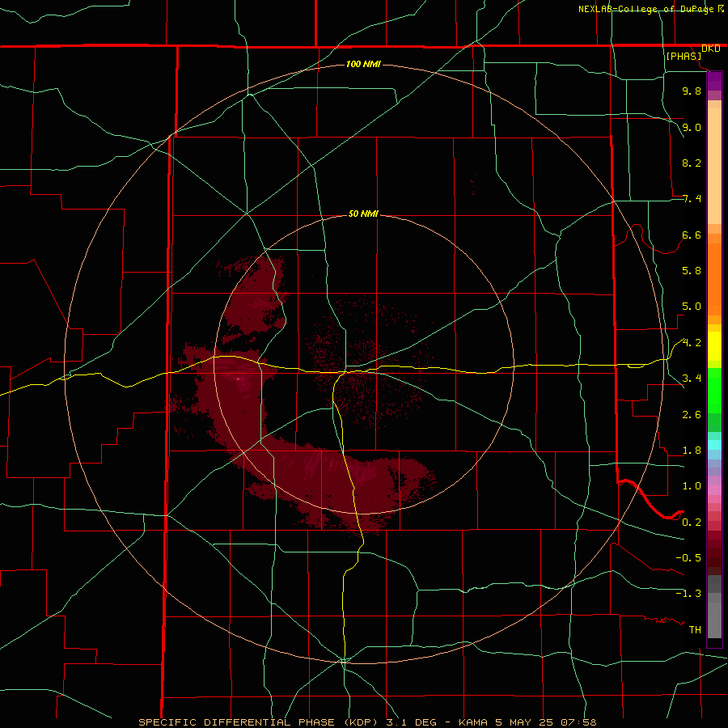Click the 7.4 value on the color scale

point(692,199)
